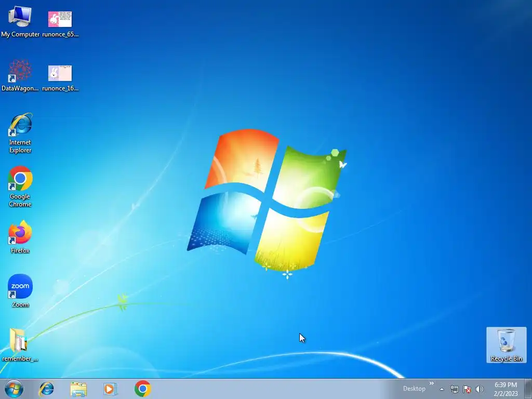The height and width of the screenshot is (399, 532).
Task: Open Windows Media Player from the taskbar
Action: (x=110, y=389)
